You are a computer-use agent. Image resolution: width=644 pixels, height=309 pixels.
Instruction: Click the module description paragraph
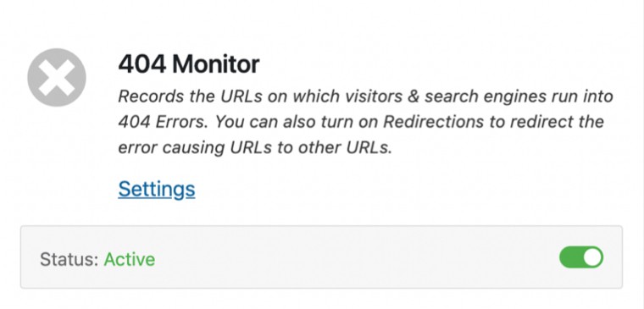(365, 122)
